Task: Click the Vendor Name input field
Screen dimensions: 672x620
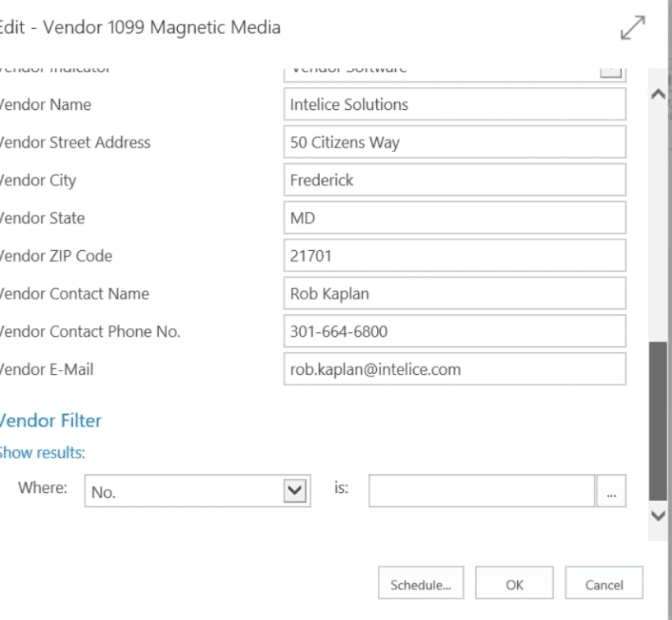Action: (455, 104)
